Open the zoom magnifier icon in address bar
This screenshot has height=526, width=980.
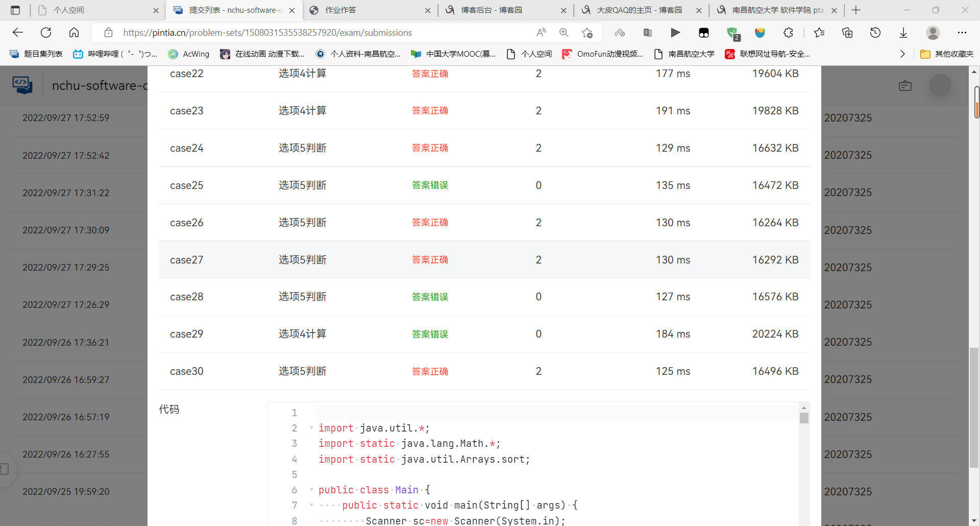click(x=564, y=33)
